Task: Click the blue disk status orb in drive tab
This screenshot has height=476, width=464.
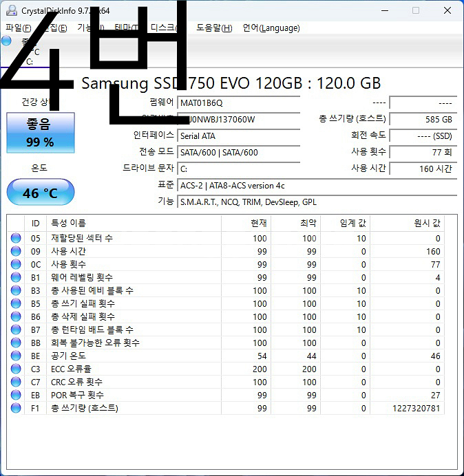Action: (x=6, y=41)
